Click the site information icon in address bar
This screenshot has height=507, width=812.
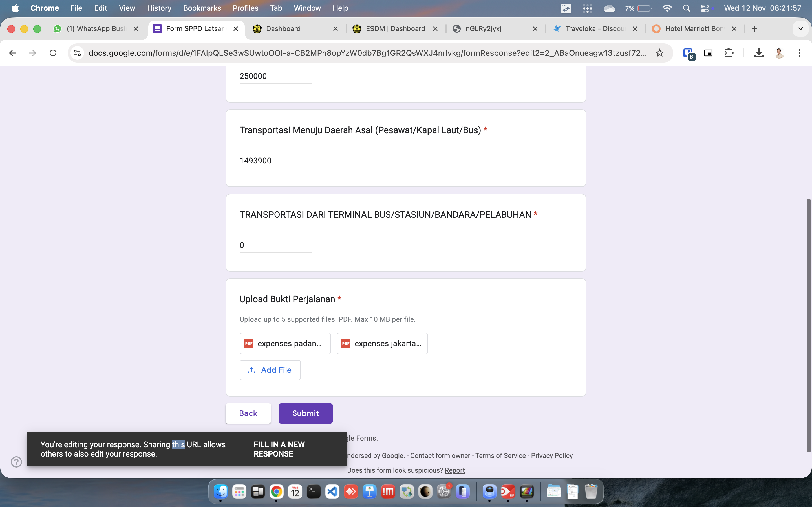pos(77,53)
